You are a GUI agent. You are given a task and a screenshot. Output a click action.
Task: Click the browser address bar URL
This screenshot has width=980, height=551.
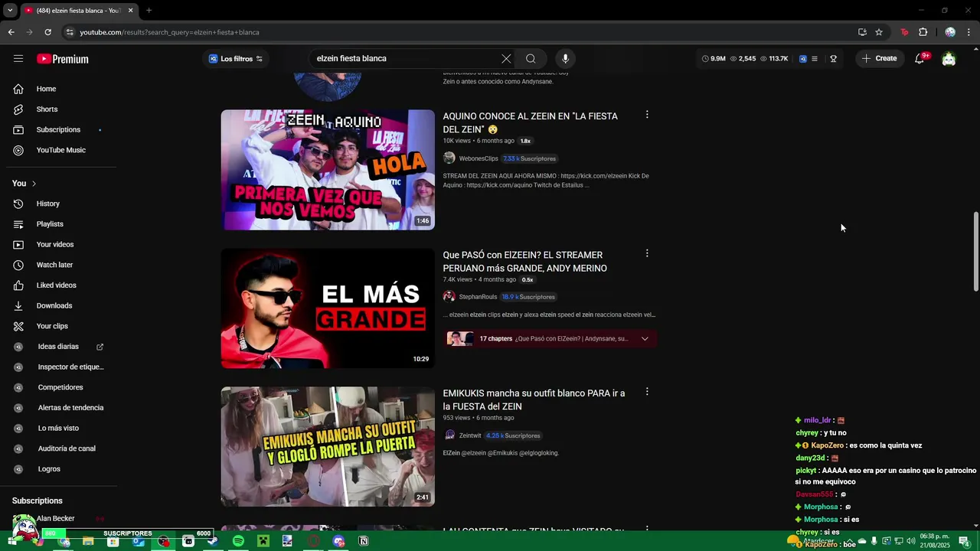pyautogui.click(x=169, y=32)
